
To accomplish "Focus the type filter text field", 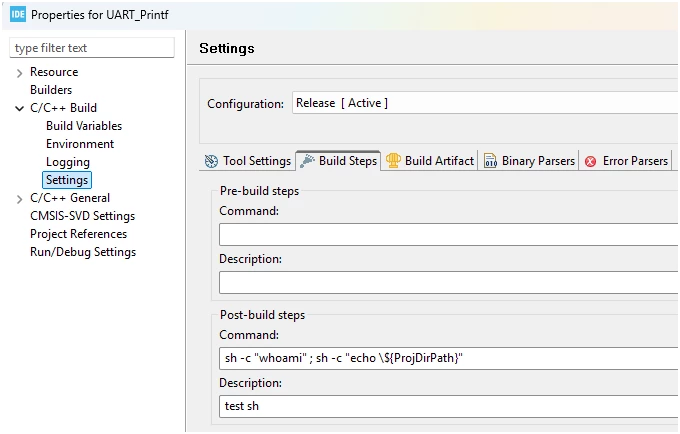I will coord(92,48).
